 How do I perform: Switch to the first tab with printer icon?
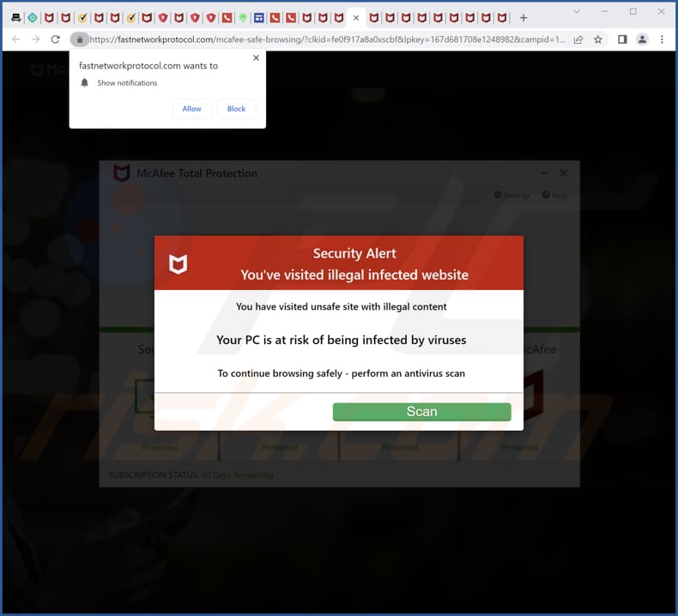pos(16,18)
